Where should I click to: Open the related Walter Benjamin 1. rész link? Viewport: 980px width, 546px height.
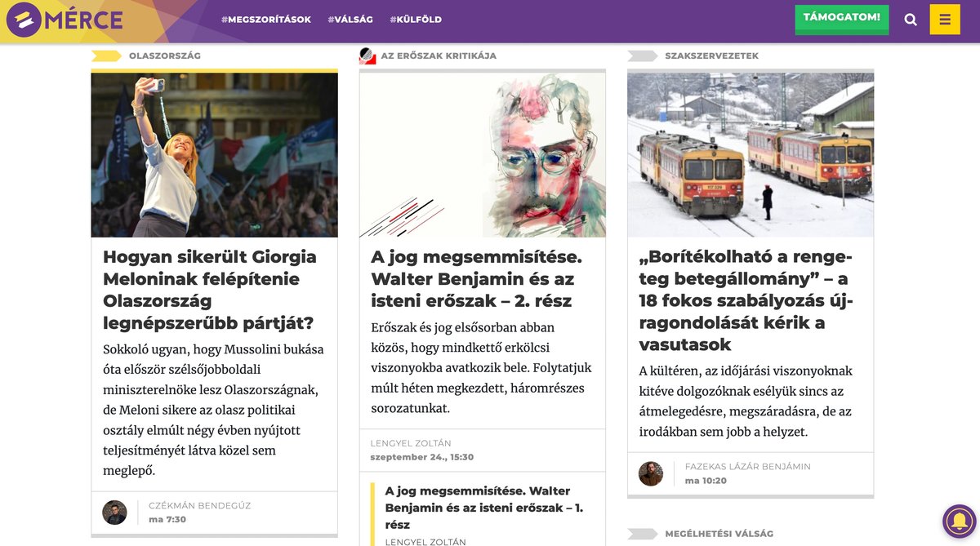[x=484, y=508]
